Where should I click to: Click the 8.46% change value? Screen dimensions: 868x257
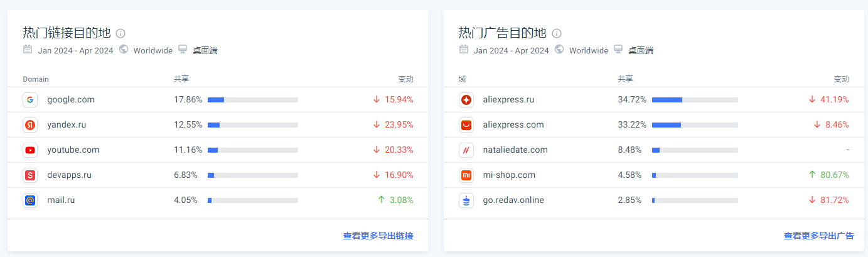(837, 125)
